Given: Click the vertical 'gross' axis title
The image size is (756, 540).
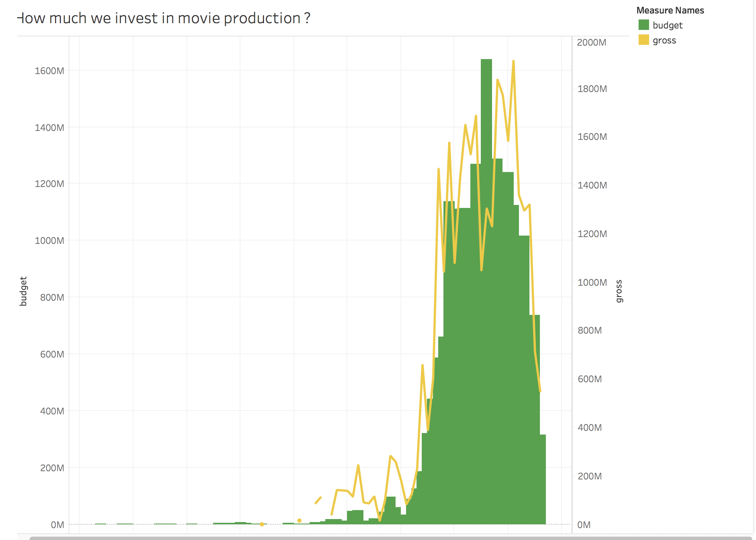Looking at the screenshot, I should point(619,291).
